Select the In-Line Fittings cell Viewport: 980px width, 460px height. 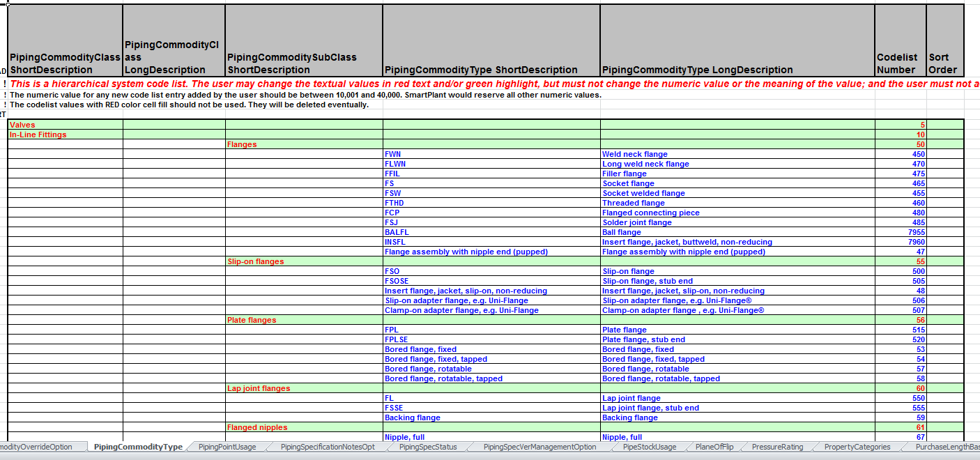pyautogui.click(x=66, y=135)
